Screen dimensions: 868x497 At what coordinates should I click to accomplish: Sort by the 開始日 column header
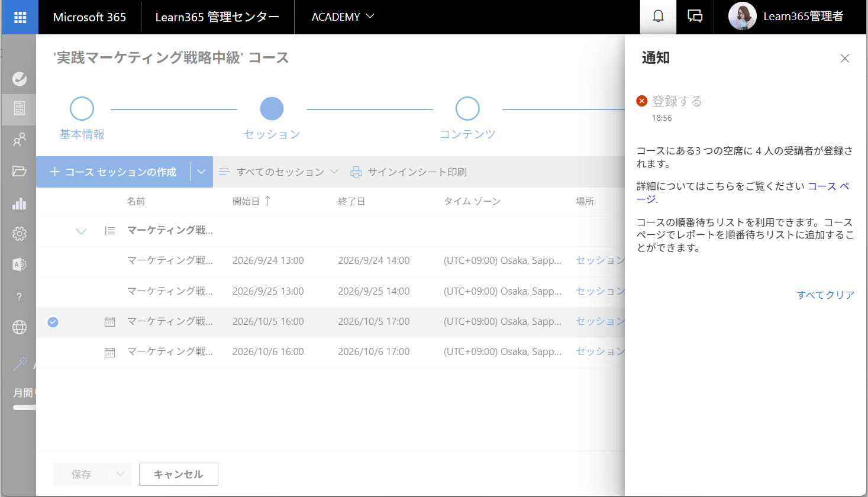251,201
